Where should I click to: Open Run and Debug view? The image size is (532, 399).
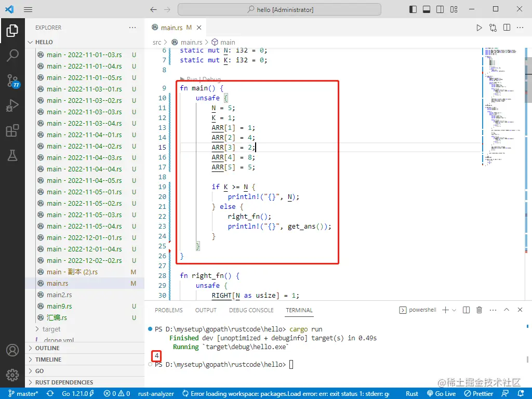[12, 105]
